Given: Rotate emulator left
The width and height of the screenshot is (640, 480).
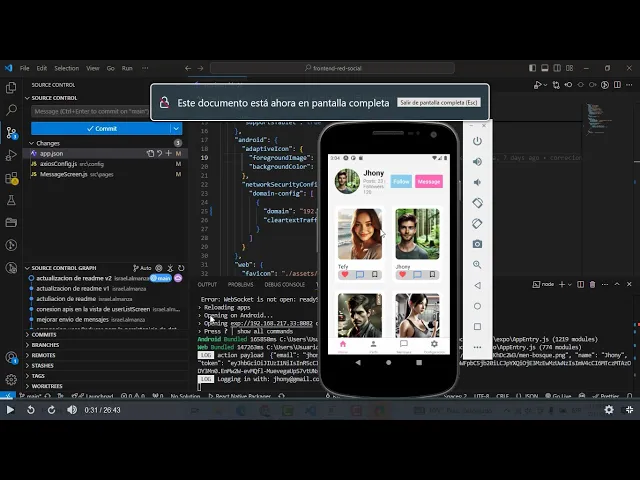Looking at the screenshot, I should [477, 202].
